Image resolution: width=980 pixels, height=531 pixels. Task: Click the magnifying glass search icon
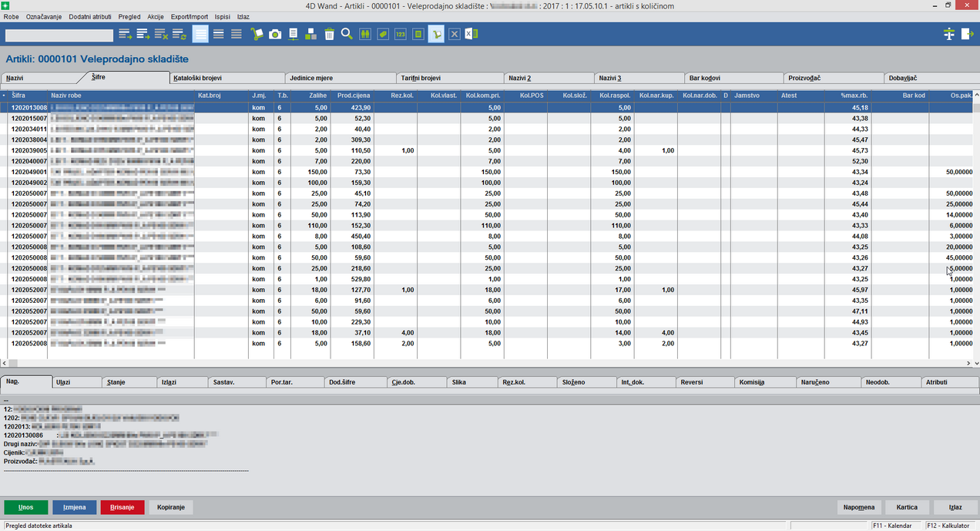[x=347, y=34]
